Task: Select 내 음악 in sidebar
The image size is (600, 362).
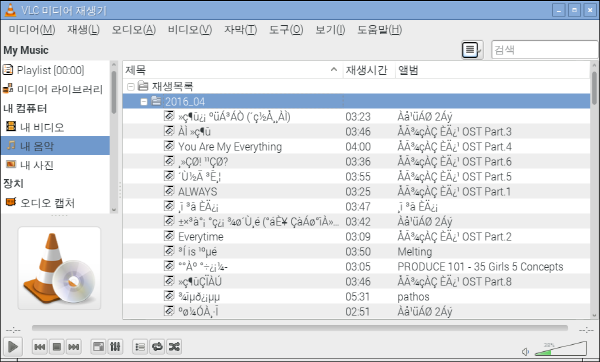Action: click(x=55, y=146)
